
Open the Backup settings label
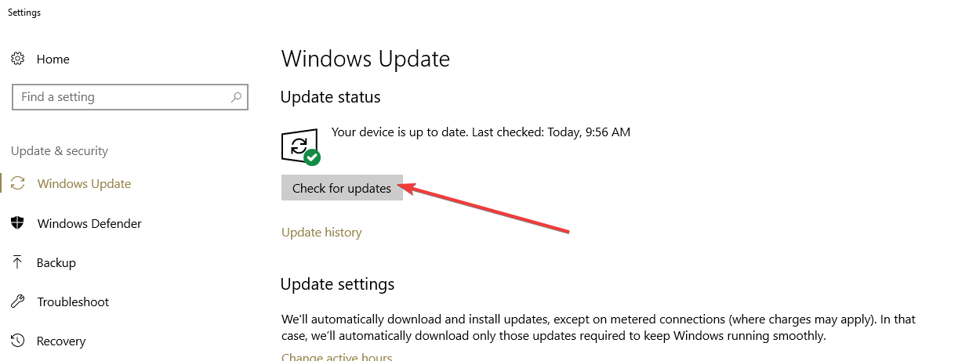click(x=56, y=263)
